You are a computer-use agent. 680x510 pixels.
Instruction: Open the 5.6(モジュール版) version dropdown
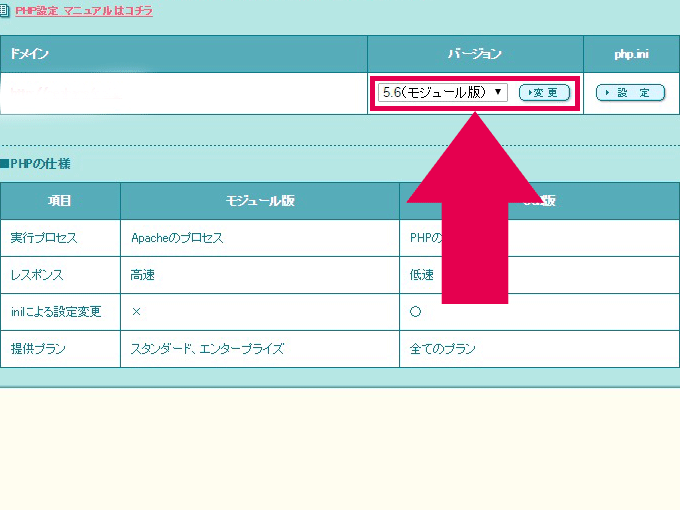442,92
